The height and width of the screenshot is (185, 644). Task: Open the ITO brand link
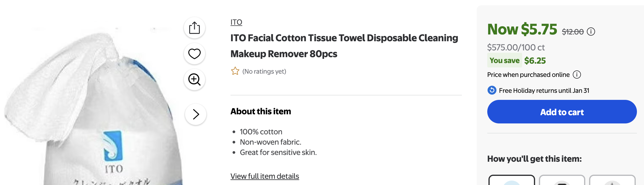coord(236,22)
